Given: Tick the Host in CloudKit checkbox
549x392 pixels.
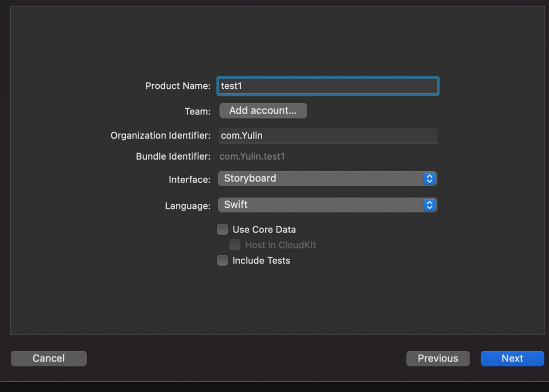Looking at the screenshot, I should coord(235,245).
